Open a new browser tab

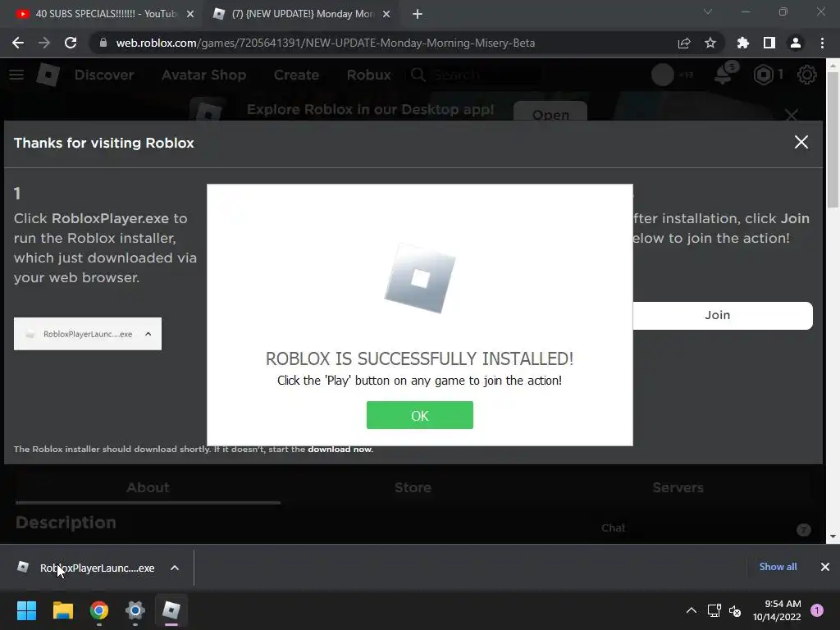[x=418, y=14]
